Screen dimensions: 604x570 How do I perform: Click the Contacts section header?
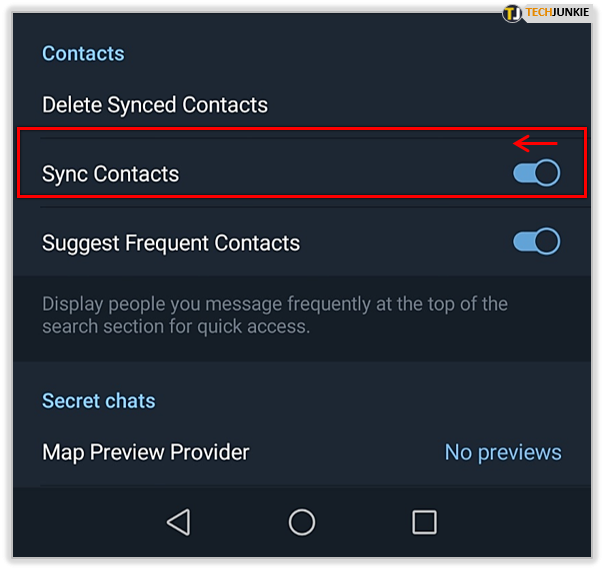(83, 53)
